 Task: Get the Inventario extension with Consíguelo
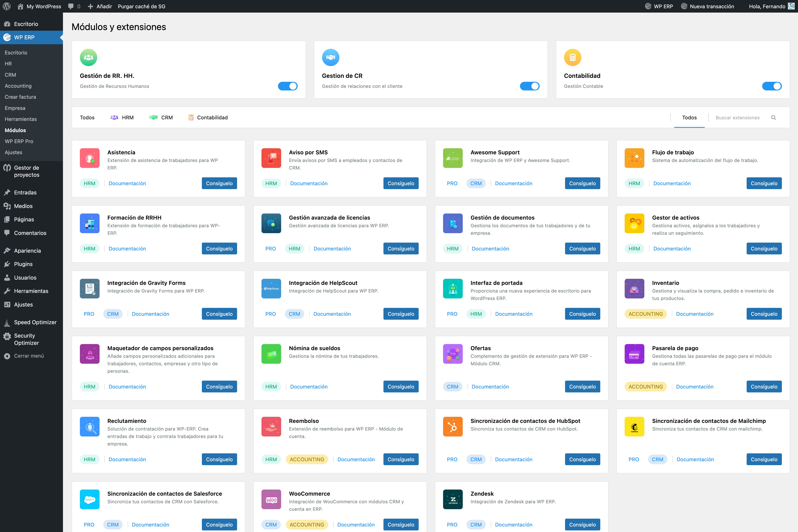[x=764, y=314]
